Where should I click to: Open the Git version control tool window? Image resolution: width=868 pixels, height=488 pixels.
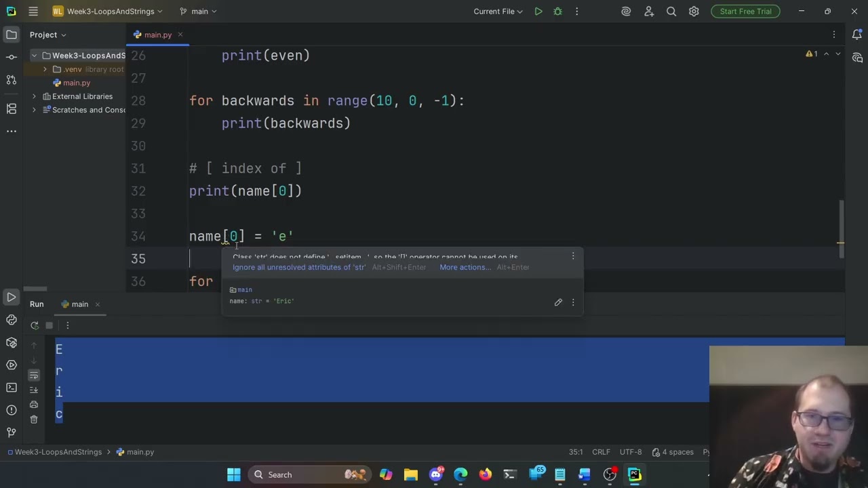pos(12,432)
